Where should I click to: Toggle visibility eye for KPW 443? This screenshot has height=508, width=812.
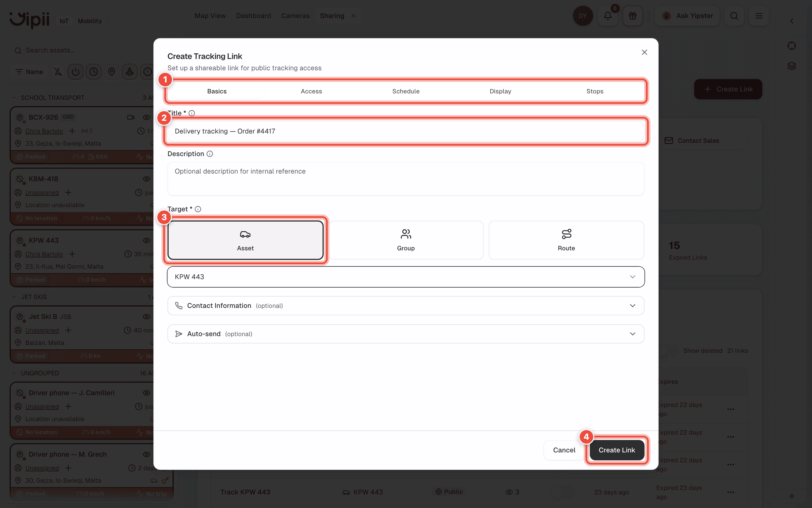[146, 240]
